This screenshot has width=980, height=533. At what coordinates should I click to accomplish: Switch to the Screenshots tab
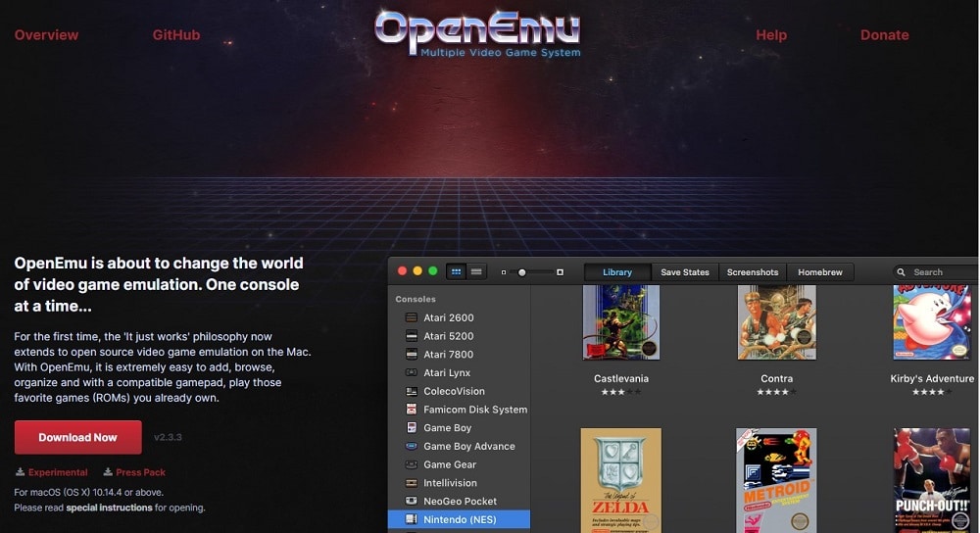click(753, 272)
